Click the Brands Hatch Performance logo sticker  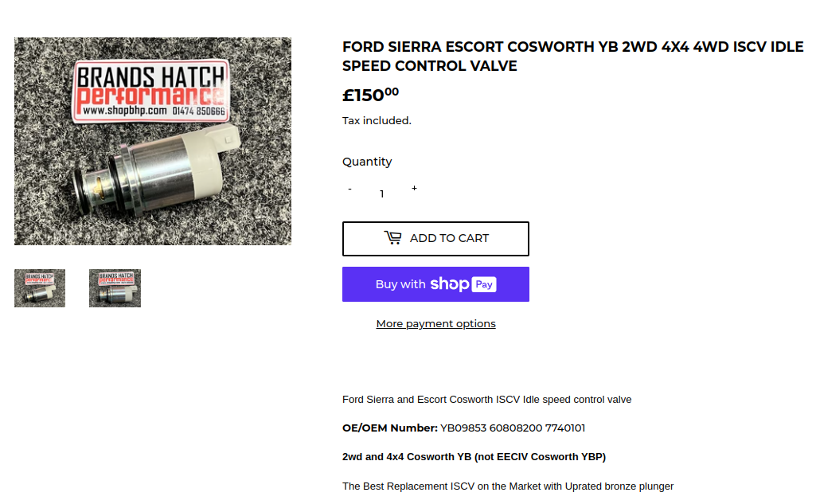coord(150,92)
